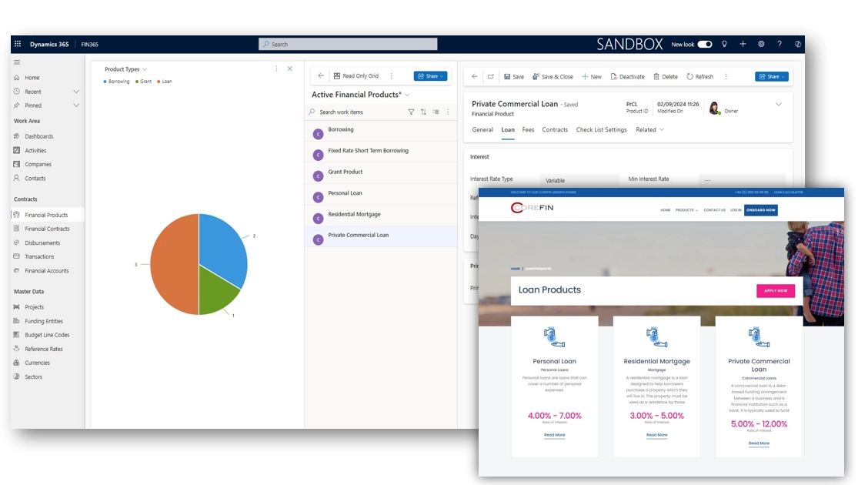Open the Product Types chart selector dropdown
Image resolution: width=868 pixels, height=485 pixels.
point(145,69)
